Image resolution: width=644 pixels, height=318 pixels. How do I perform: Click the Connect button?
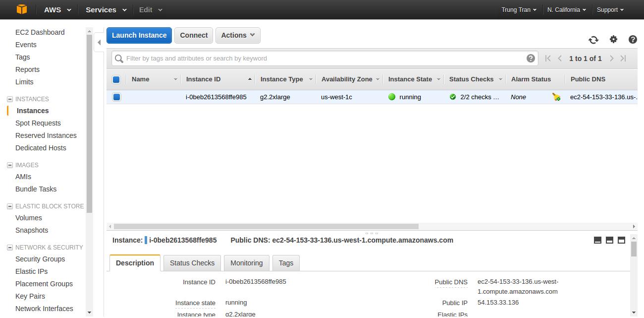[194, 35]
